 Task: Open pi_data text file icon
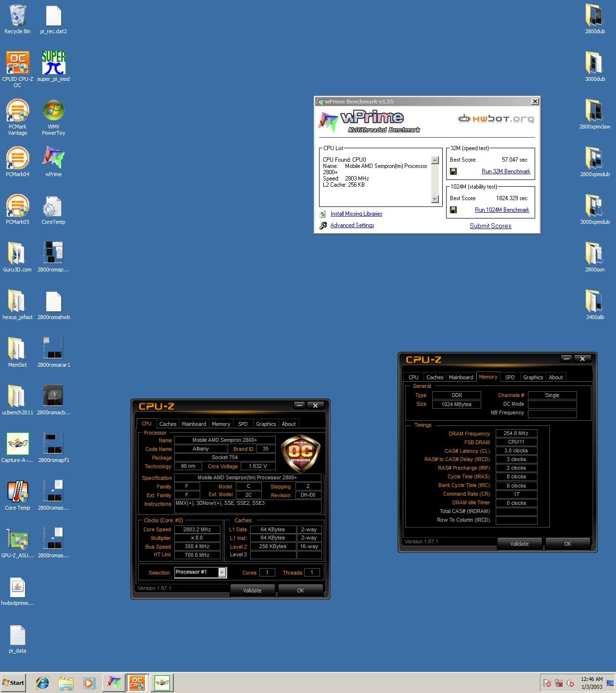click(17, 638)
